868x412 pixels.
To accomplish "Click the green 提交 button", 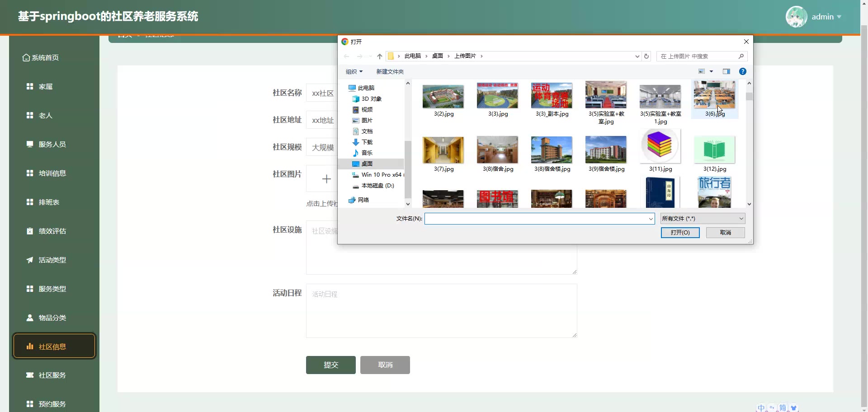I will pos(331,365).
